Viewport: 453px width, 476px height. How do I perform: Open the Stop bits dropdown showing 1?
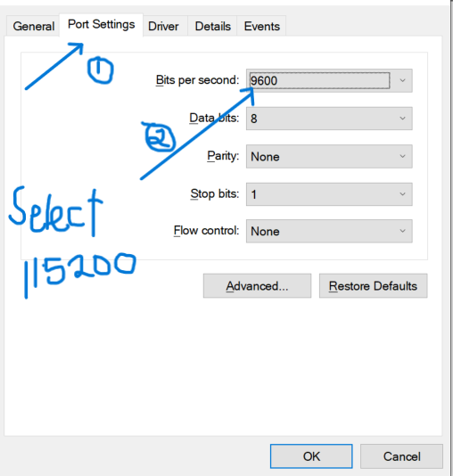click(x=329, y=194)
